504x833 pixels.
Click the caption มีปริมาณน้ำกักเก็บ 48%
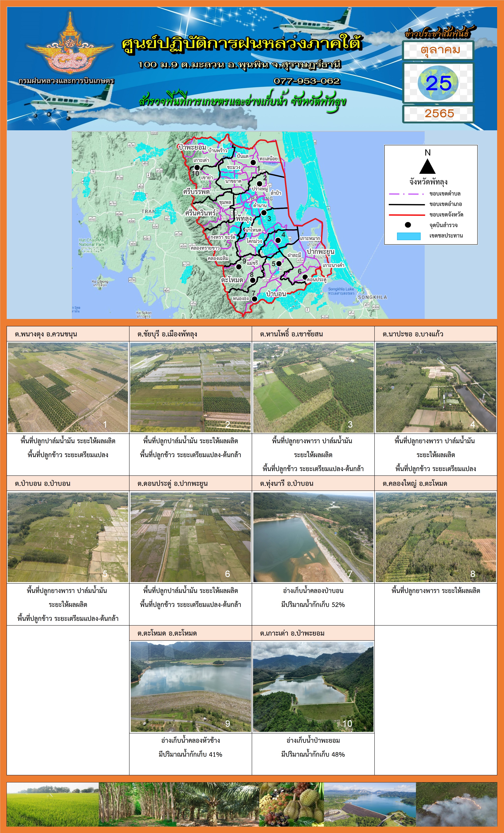[313, 755]
